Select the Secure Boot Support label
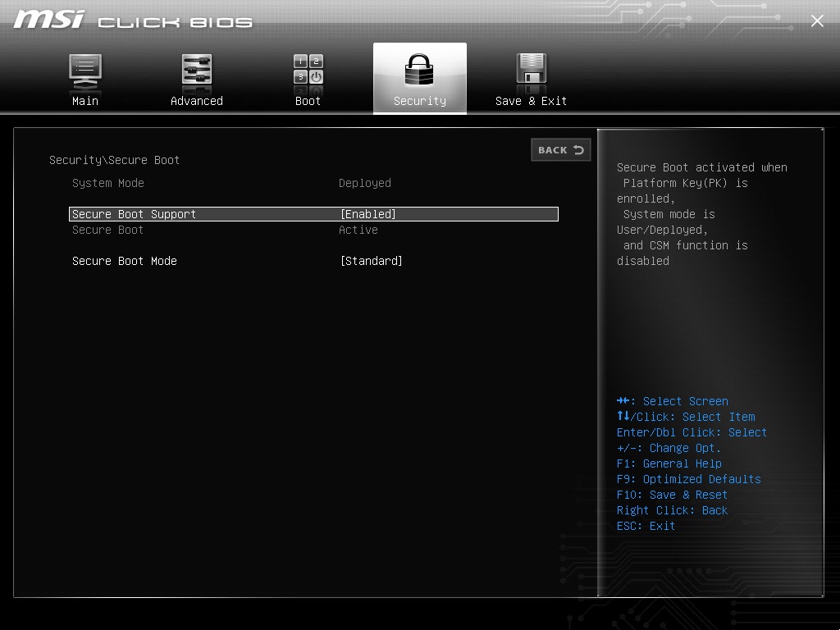This screenshot has height=630, width=840. 135,214
